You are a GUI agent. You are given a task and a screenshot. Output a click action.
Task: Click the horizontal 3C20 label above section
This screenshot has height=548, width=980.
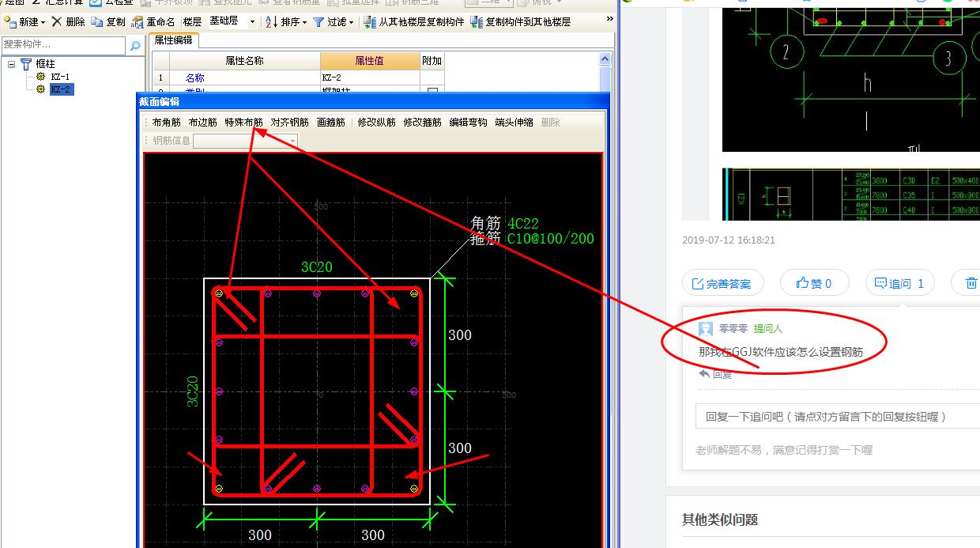tap(316, 267)
